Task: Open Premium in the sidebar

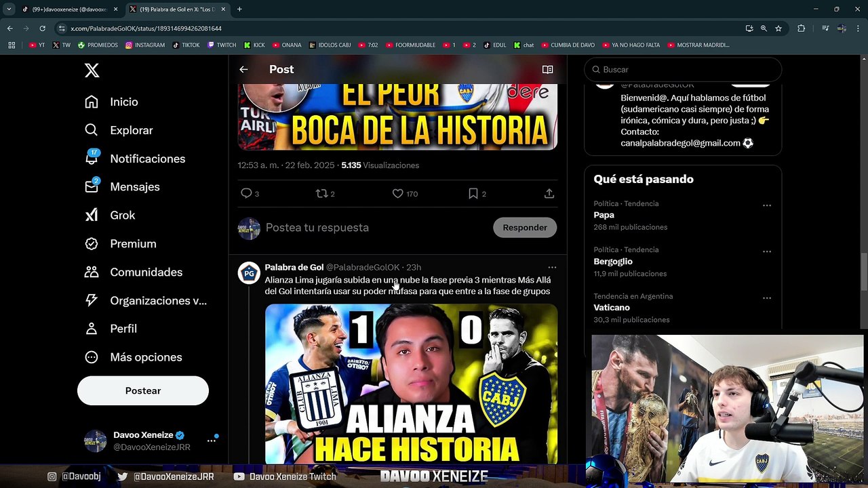Action: pos(120,243)
